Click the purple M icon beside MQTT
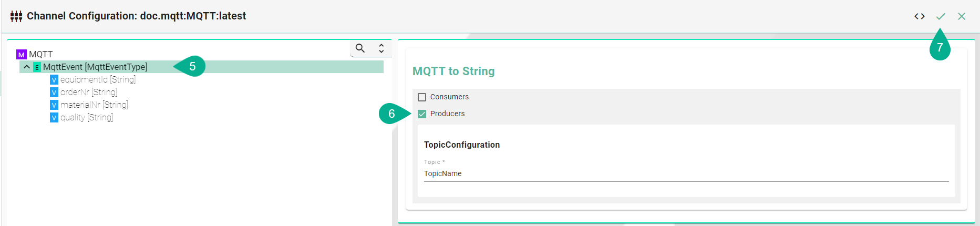Screen dimensions: 980x226 [x=21, y=55]
